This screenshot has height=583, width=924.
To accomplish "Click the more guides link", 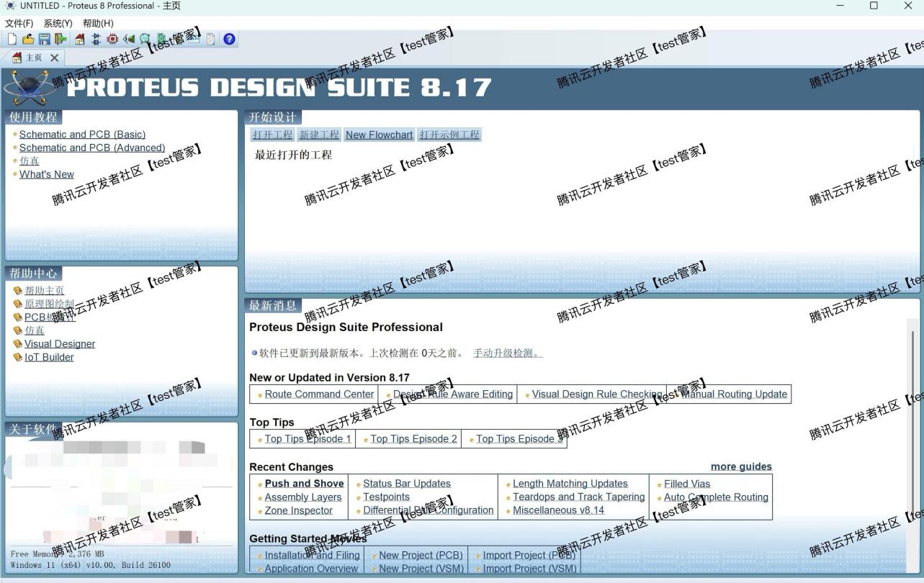I will [740, 466].
